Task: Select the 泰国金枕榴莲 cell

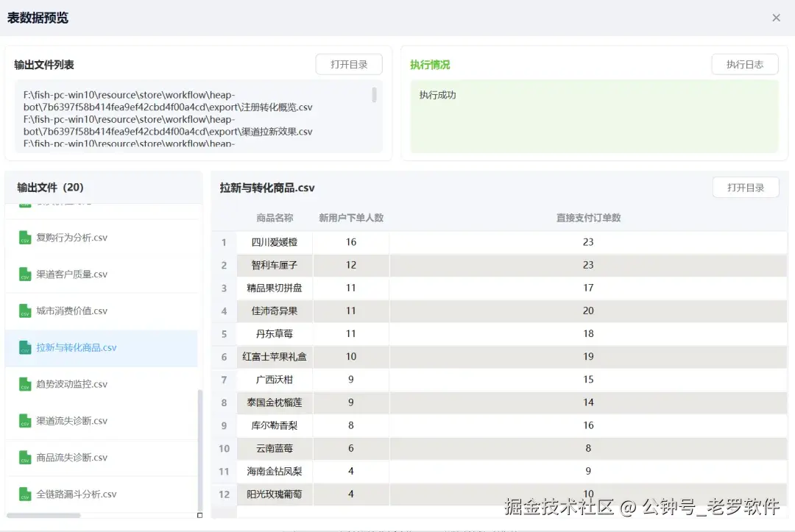Action: (275, 402)
